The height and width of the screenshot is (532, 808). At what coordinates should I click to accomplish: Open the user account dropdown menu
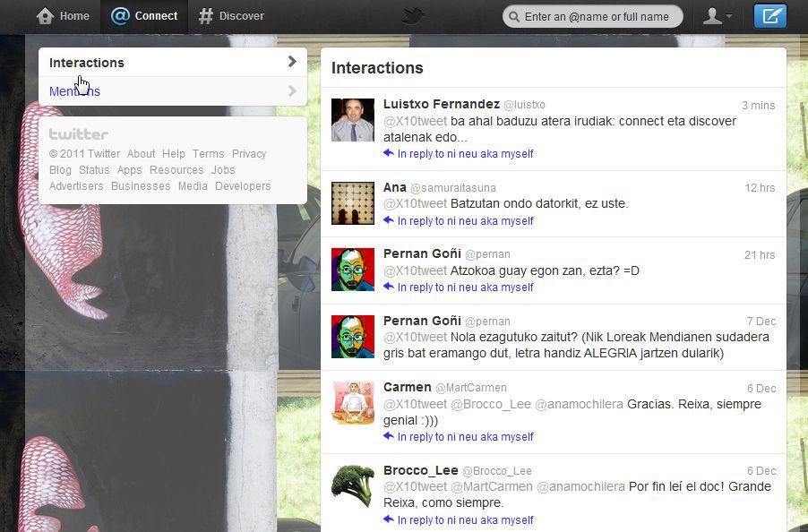click(x=718, y=16)
